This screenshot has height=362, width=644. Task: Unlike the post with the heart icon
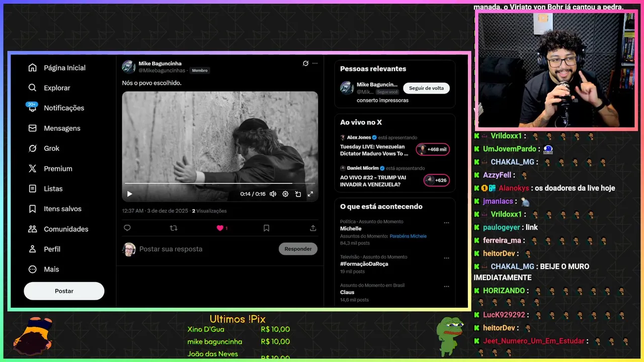pyautogui.click(x=220, y=228)
